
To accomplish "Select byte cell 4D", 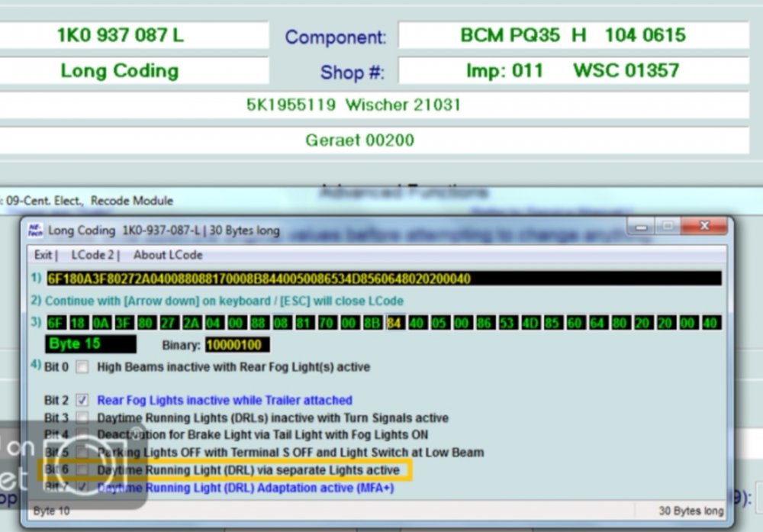I will tap(530, 323).
